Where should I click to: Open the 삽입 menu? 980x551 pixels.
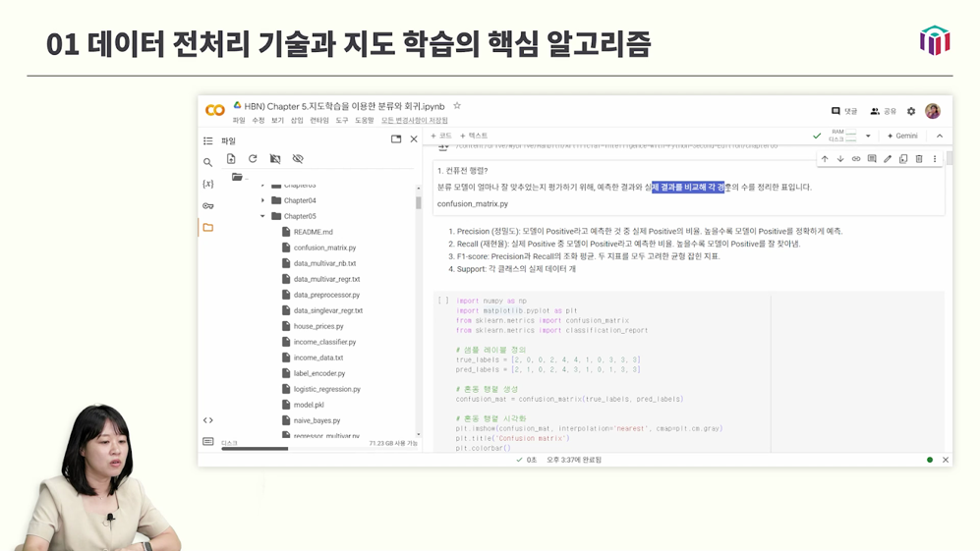click(297, 121)
